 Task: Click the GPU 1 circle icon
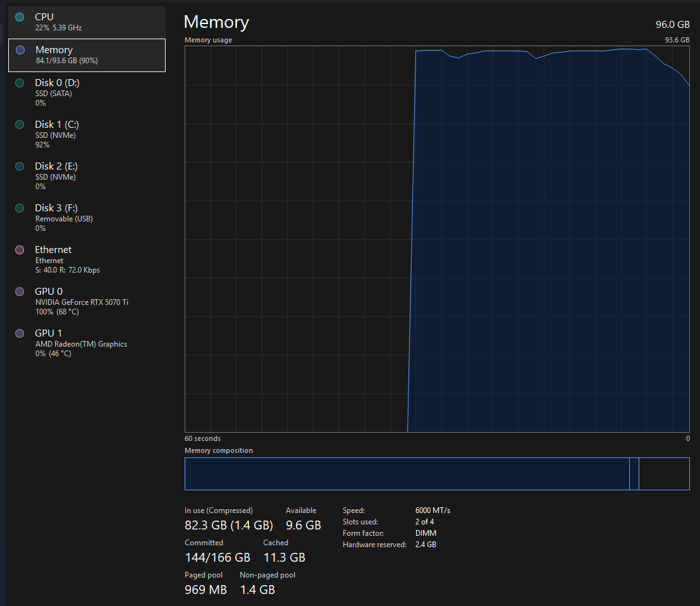(20, 333)
